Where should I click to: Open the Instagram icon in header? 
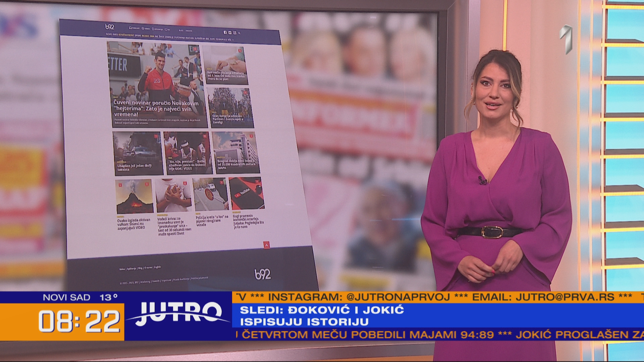pyautogui.click(x=235, y=33)
